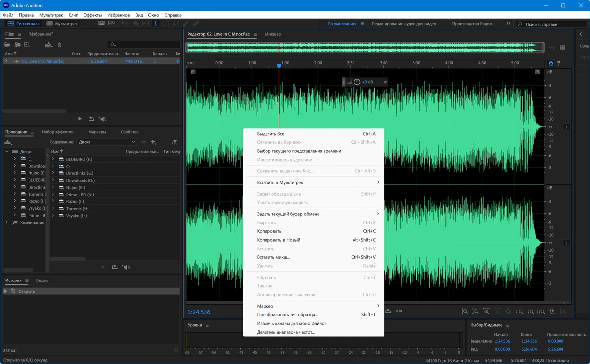Switch to Тип сигнала waveform view
590x364 pixels.
click(23, 23)
